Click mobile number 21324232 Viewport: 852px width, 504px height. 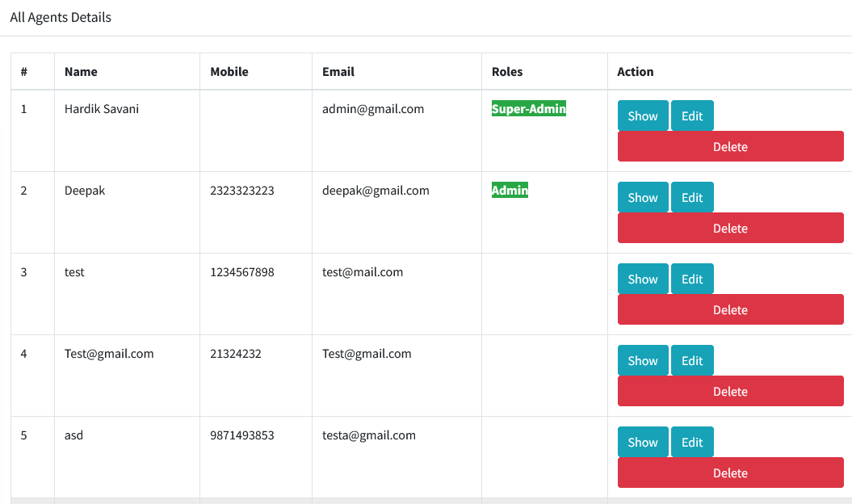point(235,354)
